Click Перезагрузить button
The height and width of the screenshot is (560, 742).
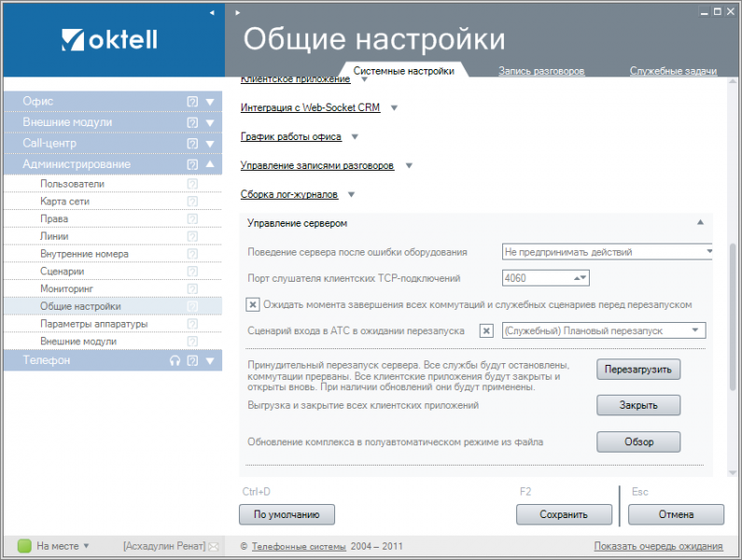click(x=637, y=370)
